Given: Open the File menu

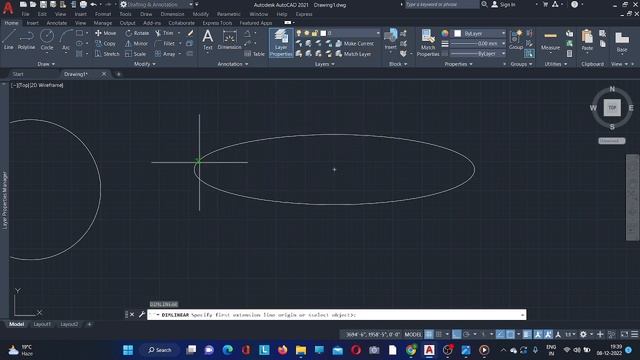Looking at the screenshot, I should point(25,14).
